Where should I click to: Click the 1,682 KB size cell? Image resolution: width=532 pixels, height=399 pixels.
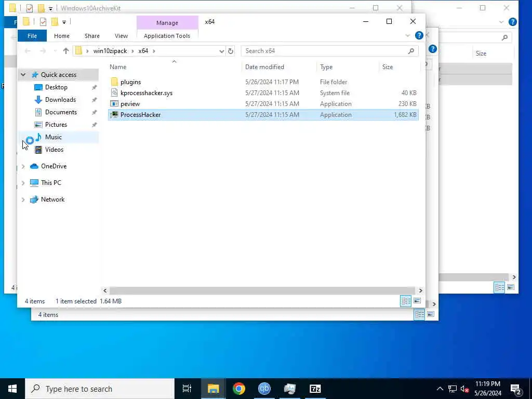[405, 115]
